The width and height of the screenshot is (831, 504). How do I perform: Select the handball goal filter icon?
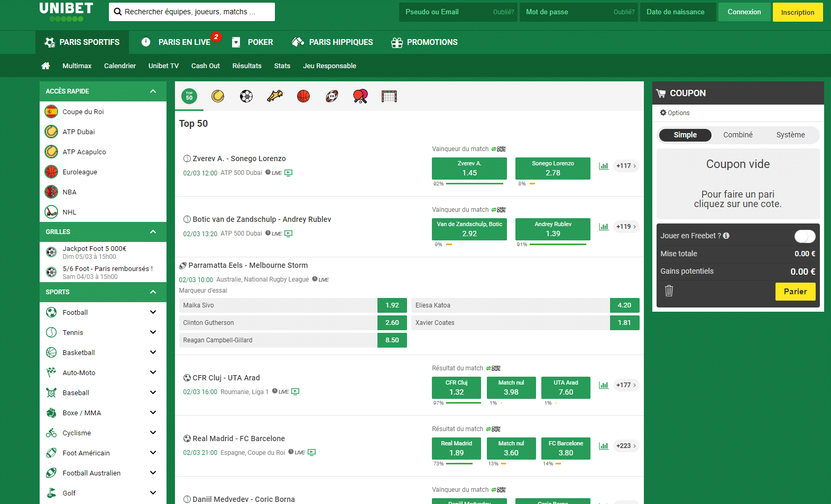point(389,96)
